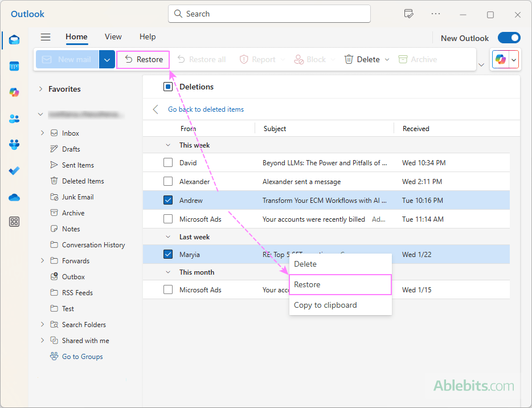Screen dimensions: 532x408
Task: Click the Copilot ribbon button
Action: pos(501,59)
